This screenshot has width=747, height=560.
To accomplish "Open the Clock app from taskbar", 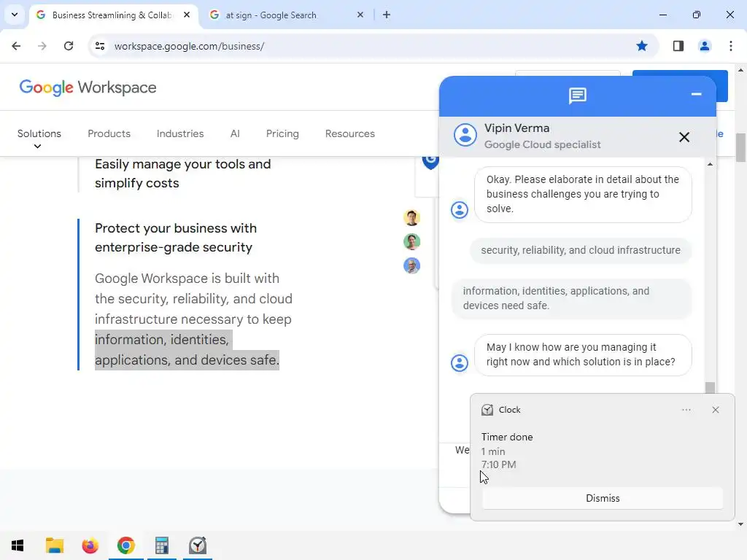I will [197, 545].
